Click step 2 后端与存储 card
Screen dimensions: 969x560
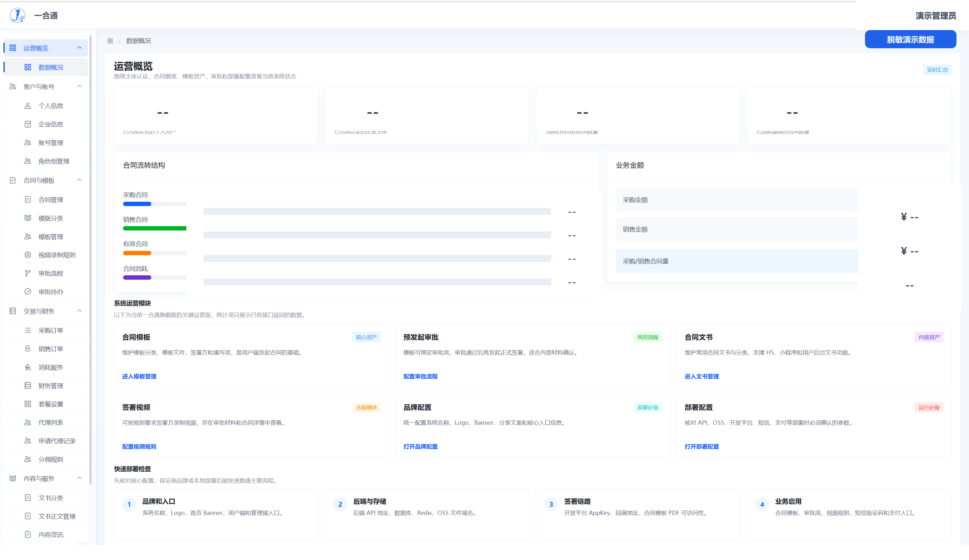pyautogui.click(x=427, y=515)
